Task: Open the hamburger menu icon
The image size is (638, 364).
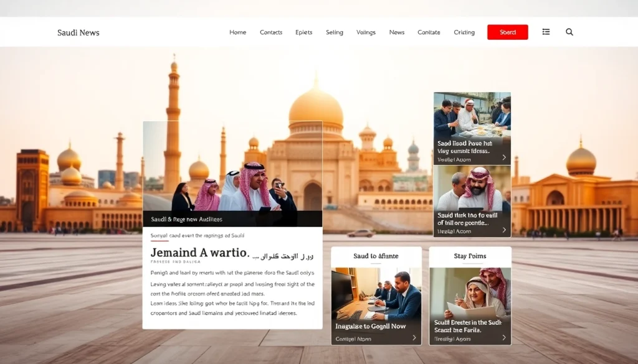Action: (545, 32)
